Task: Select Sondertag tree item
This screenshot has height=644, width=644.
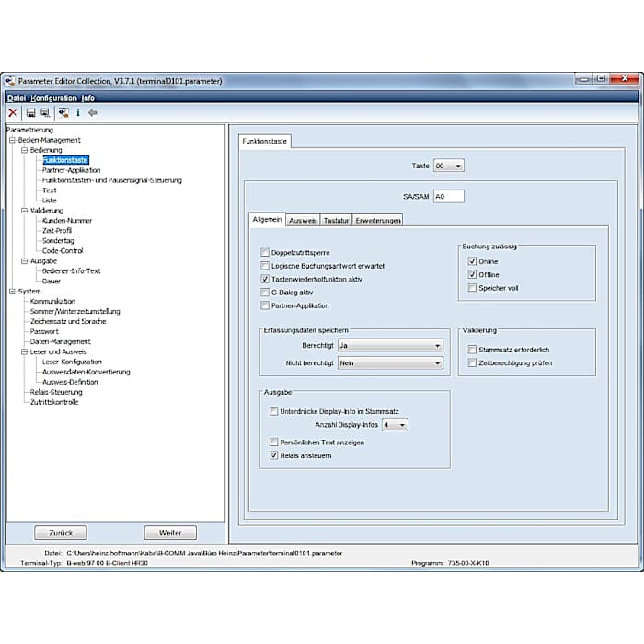Action: (58, 241)
